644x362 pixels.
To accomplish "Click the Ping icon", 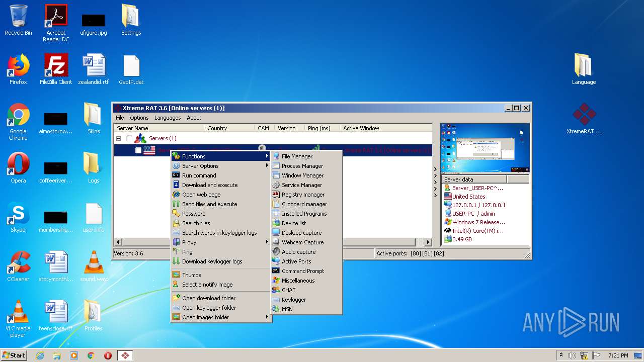I will coord(176,252).
